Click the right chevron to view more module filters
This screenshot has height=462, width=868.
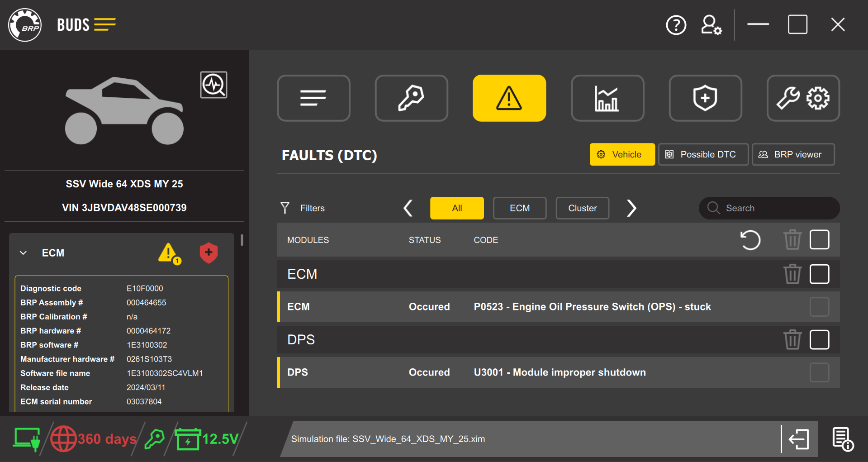pos(631,208)
